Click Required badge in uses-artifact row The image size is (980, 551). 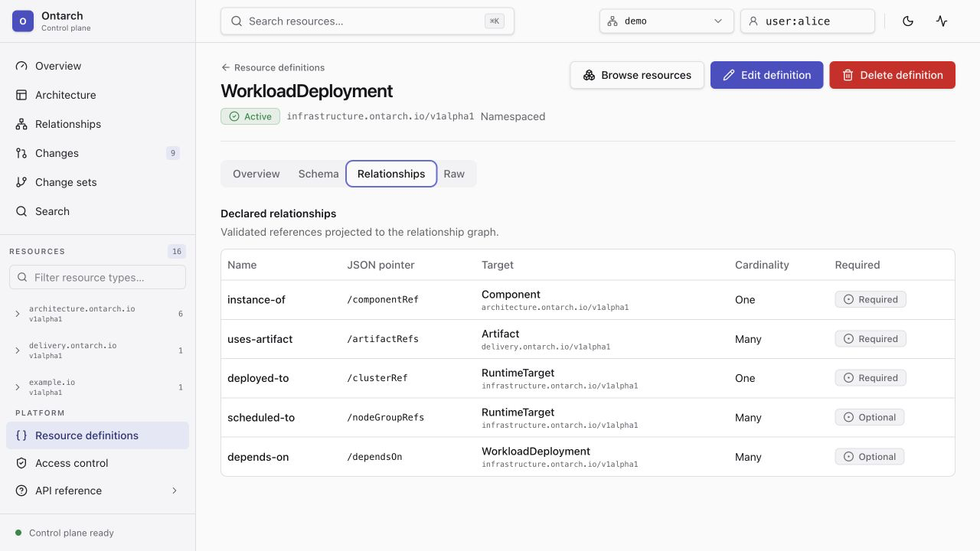tap(871, 339)
